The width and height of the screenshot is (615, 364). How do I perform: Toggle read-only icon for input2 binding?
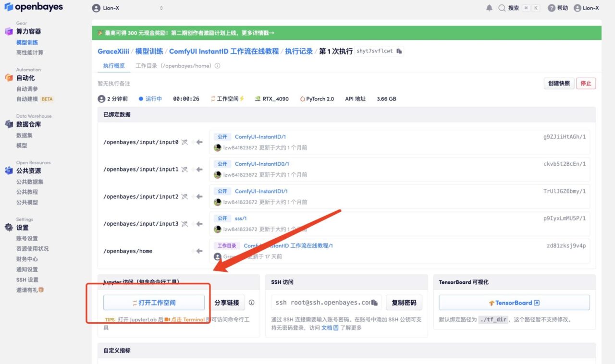(x=184, y=196)
